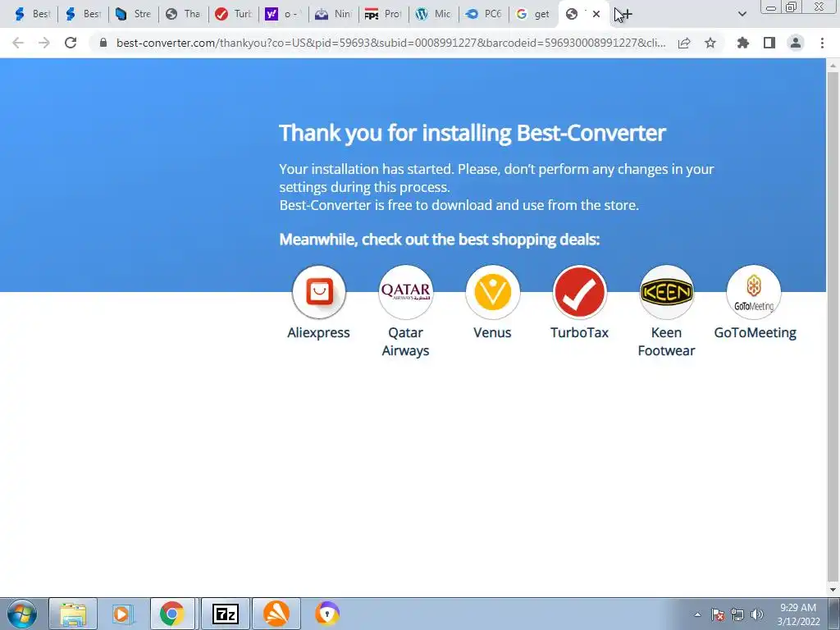Switch to the second Best tab
The width and height of the screenshot is (840, 630).
point(83,14)
